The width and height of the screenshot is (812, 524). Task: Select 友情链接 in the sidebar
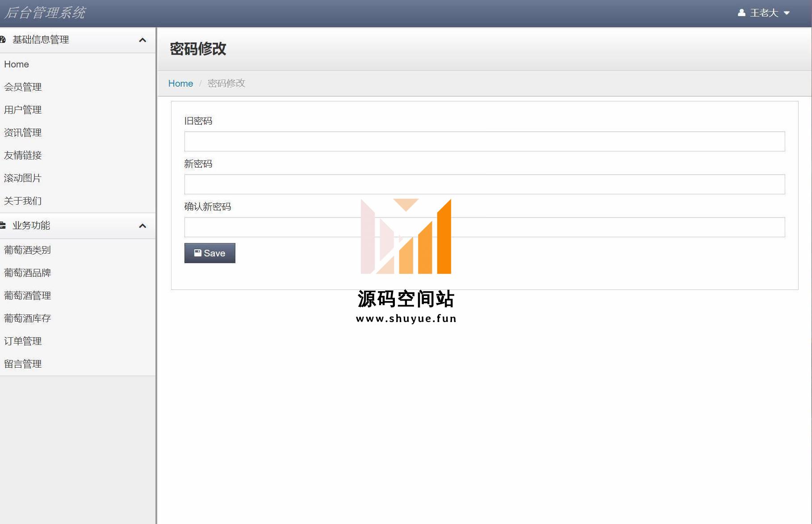23,155
